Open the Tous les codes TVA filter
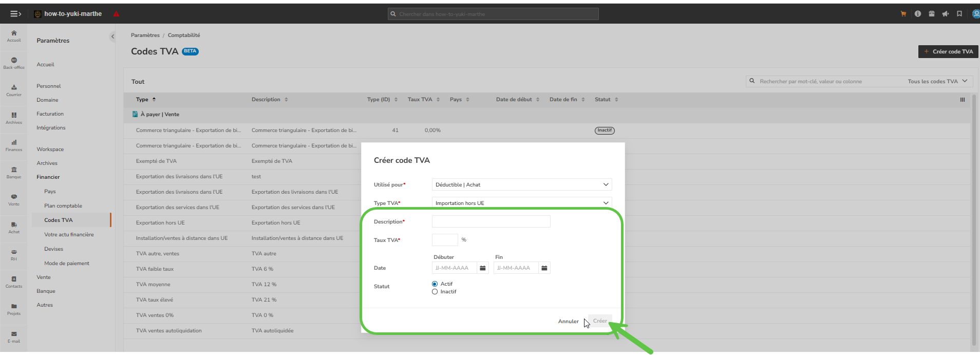 pyautogui.click(x=937, y=81)
